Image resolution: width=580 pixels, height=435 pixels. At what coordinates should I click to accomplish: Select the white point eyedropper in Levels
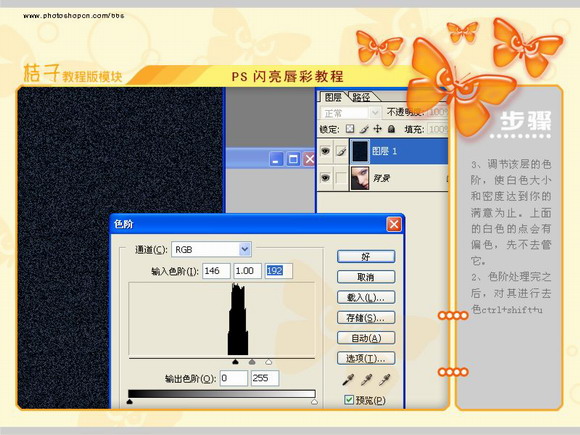tap(385, 380)
